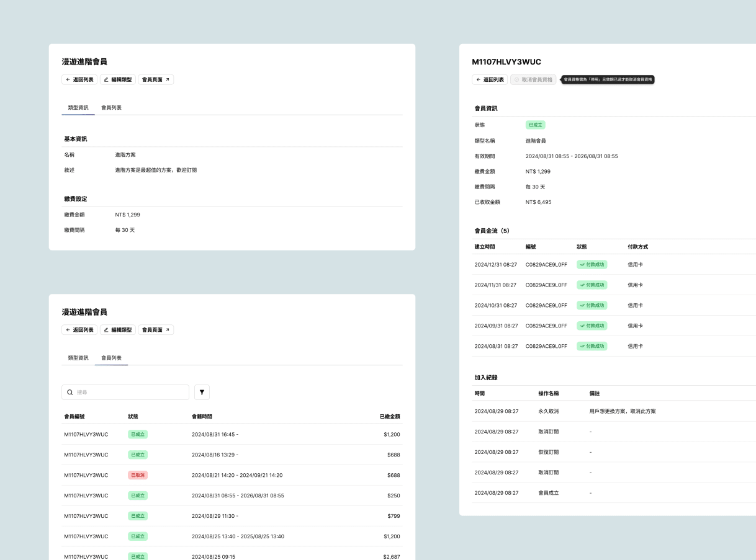Open 會員頁面 via its external link arrow
This screenshot has height=560, width=756.
(168, 79)
